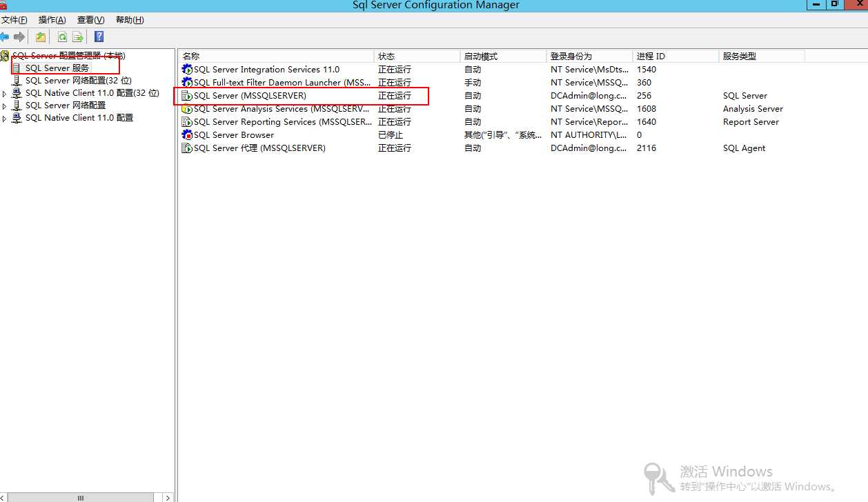The image size is (868, 502).
Task: Click the left pane scroll right arrow
Action: pos(168,497)
